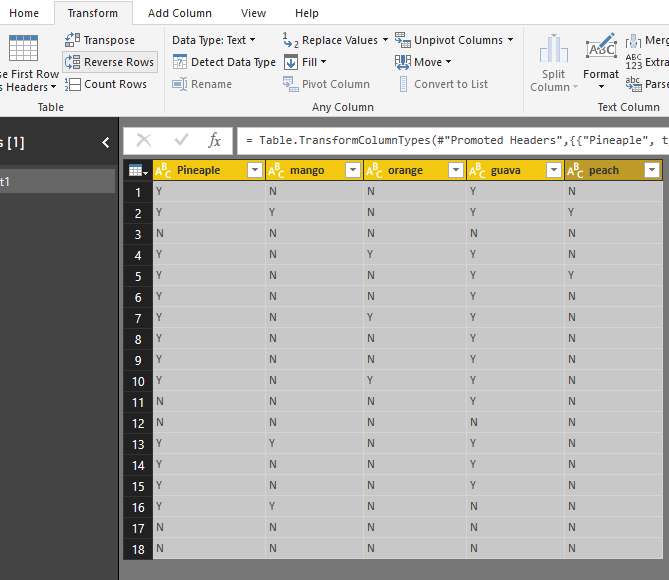The width and height of the screenshot is (669, 580).
Task: Click the Unpivot Columns icon
Action: pos(402,40)
